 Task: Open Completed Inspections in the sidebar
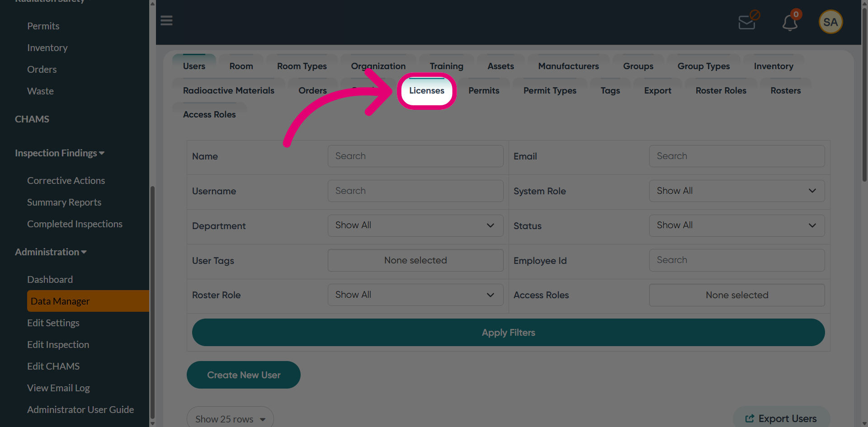[x=75, y=224]
